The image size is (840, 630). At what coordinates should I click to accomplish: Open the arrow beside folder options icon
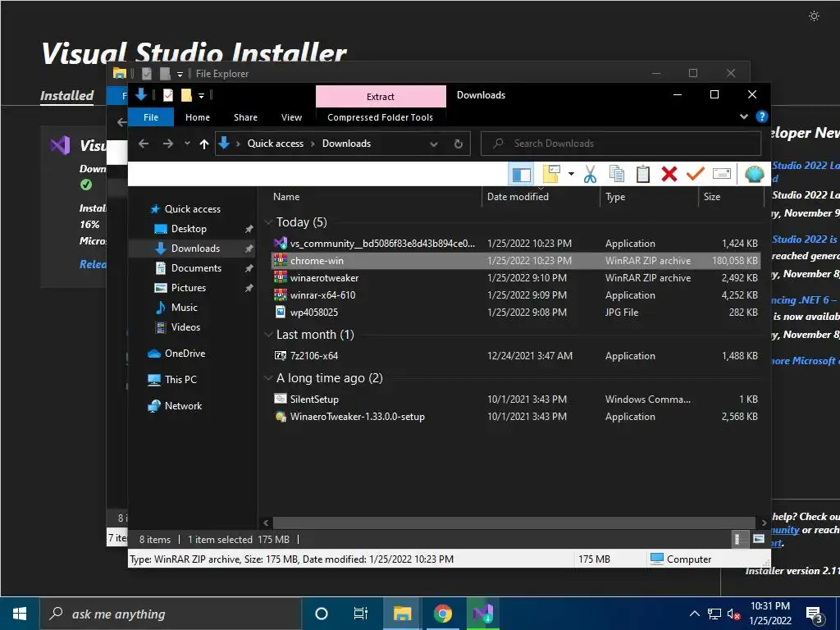(x=571, y=174)
